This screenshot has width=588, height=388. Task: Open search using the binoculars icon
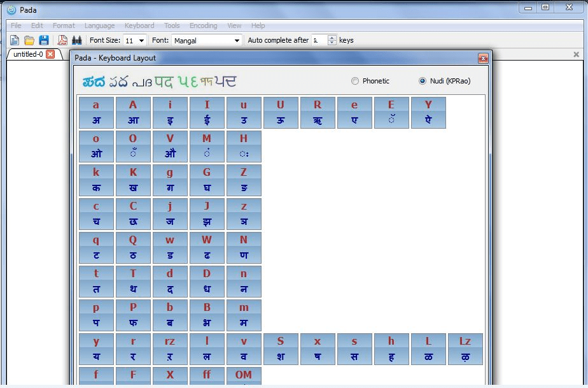78,39
